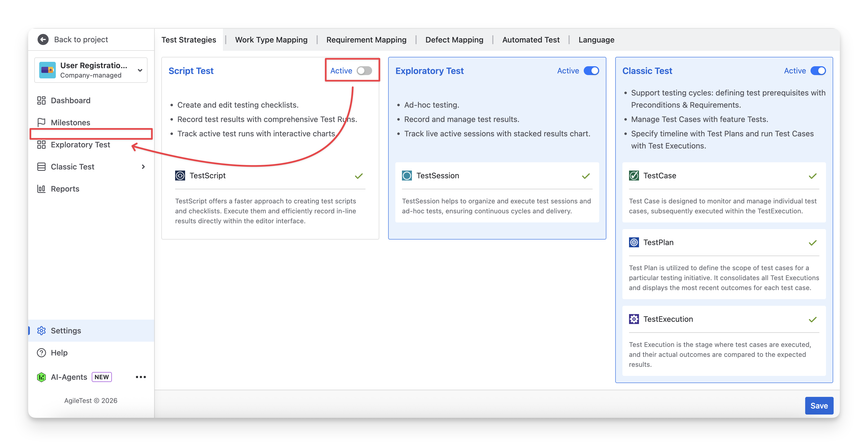
Task: Expand the Classic Test sidebar submenu
Action: click(143, 167)
